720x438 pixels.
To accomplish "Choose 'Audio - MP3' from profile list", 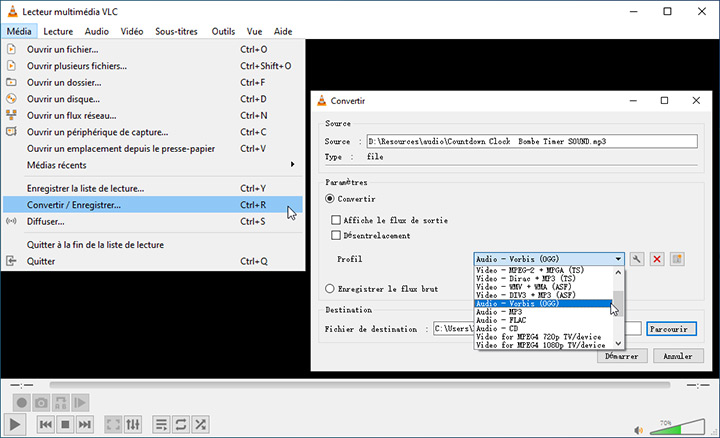I will [541, 312].
